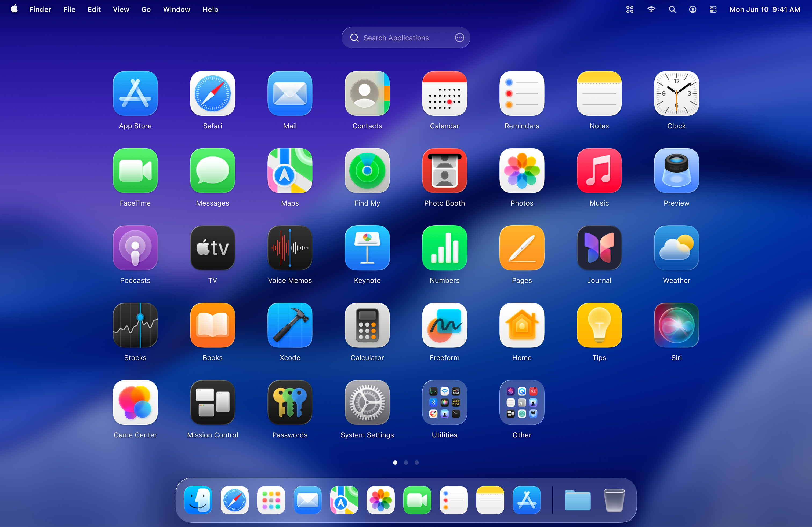Viewport: 812px width, 527px height.
Task: Open the View menu
Action: [121, 9]
